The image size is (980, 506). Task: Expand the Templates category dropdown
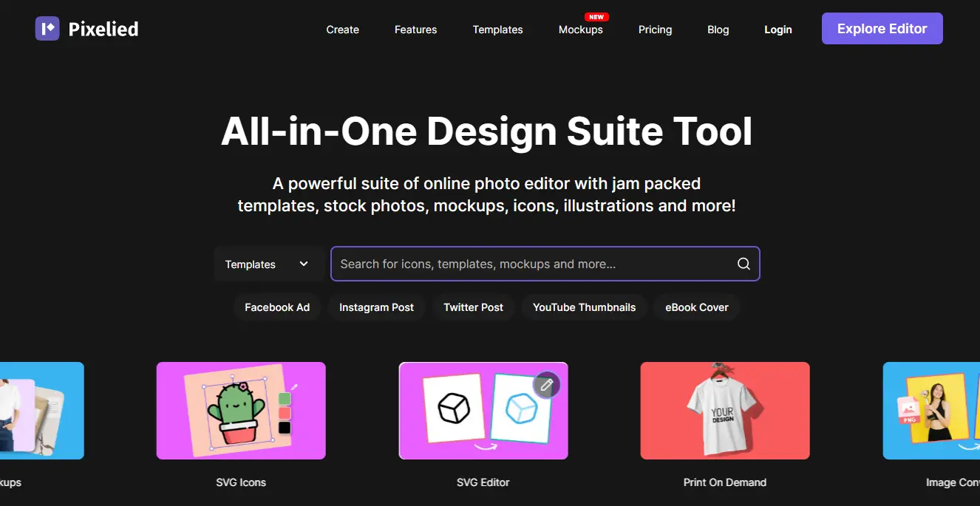click(x=269, y=264)
